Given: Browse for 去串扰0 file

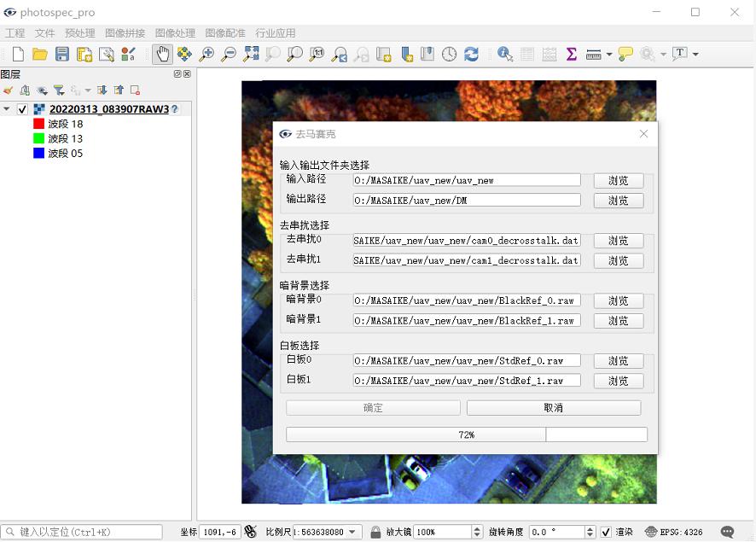Looking at the screenshot, I should click(619, 241).
